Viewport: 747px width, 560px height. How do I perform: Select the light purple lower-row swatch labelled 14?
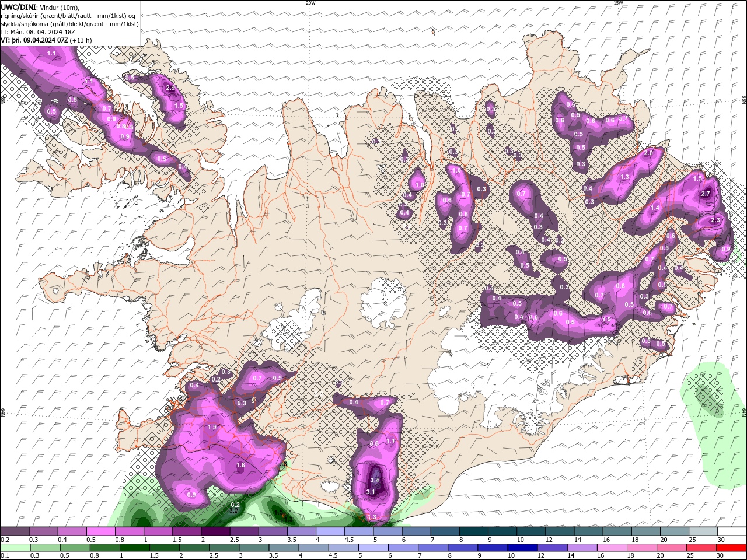click(x=581, y=548)
